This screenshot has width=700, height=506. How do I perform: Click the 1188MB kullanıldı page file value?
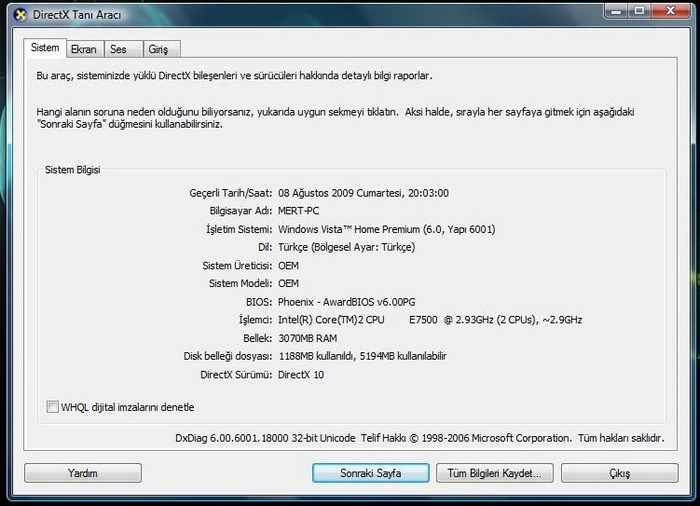(362, 356)
